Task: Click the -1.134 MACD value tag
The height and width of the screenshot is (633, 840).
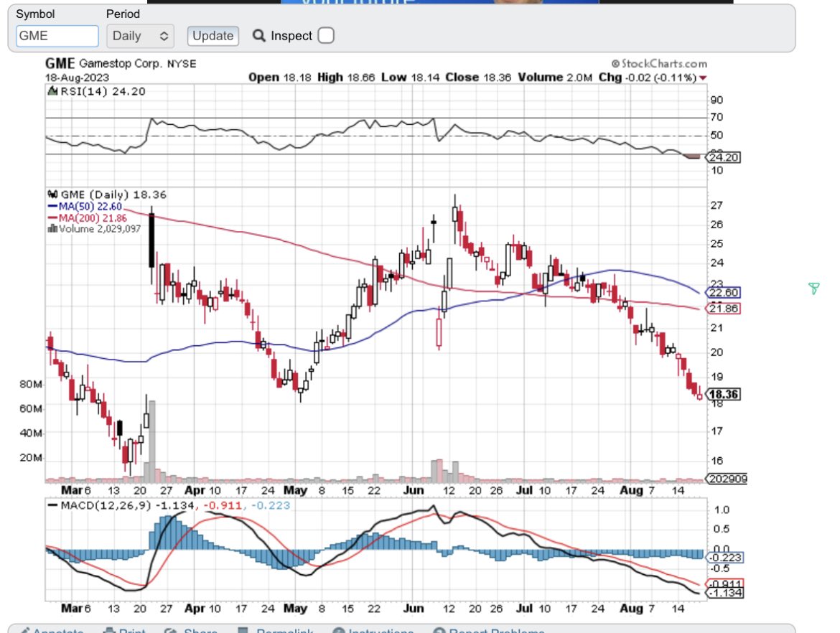Action: tap(725, 593)
